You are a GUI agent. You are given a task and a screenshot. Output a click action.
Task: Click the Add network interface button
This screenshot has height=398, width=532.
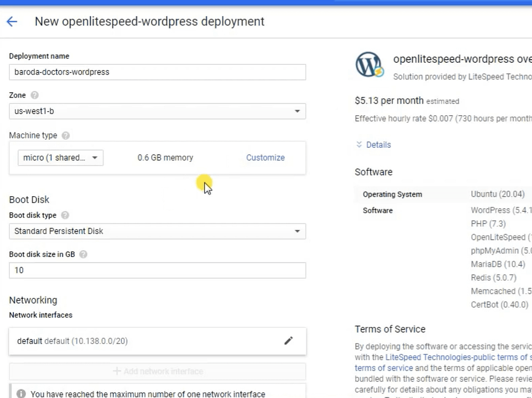157,371
